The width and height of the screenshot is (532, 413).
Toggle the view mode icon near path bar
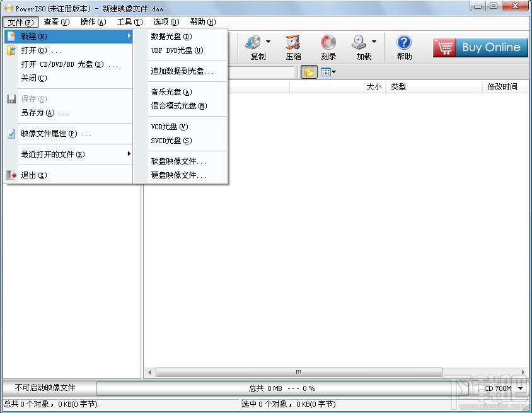tap(327, 72)
